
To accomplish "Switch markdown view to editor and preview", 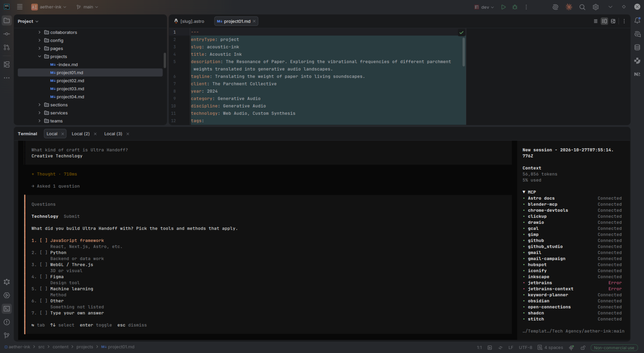I will click(604, 21).
